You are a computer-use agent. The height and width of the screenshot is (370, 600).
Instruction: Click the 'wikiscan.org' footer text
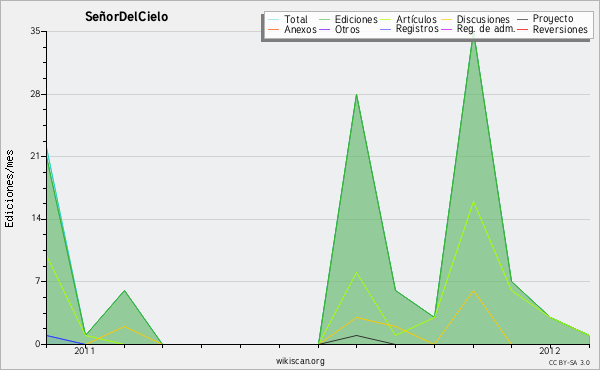coord(300,361)
